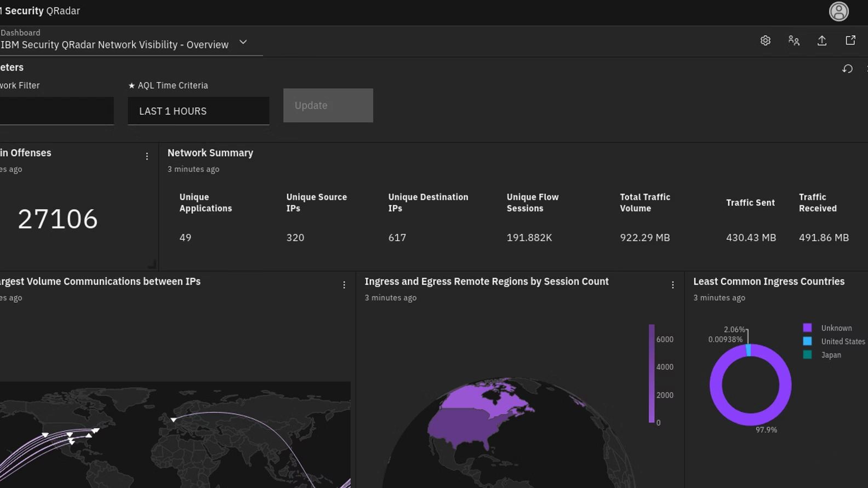Expand the dashboard selector chevron

coord(243,43)
